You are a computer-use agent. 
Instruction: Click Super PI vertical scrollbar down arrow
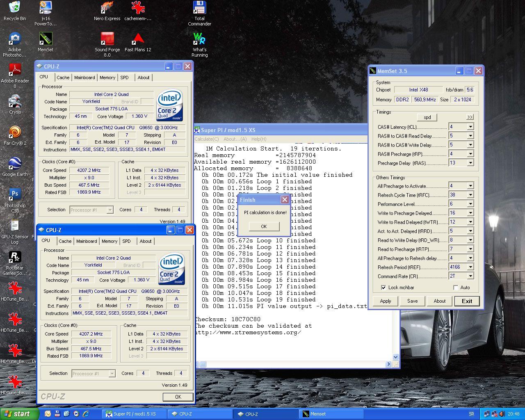coord(396,357)
